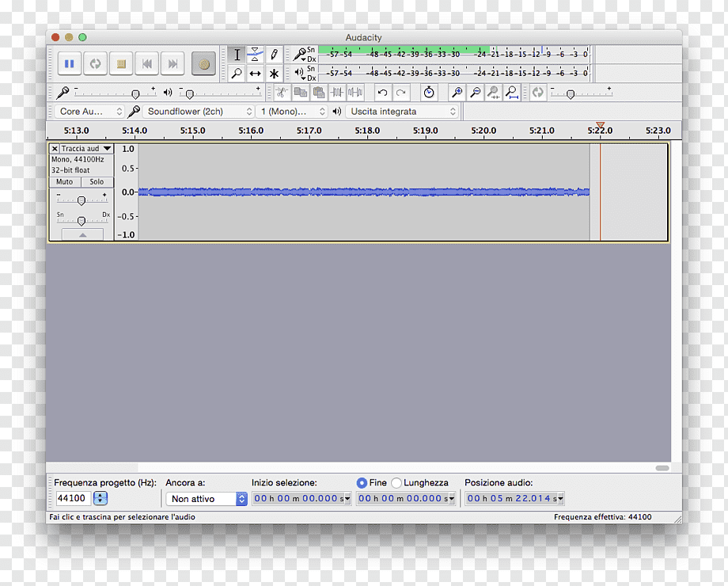
Task: Click the blue waveform in track
Action: (364, 192)
